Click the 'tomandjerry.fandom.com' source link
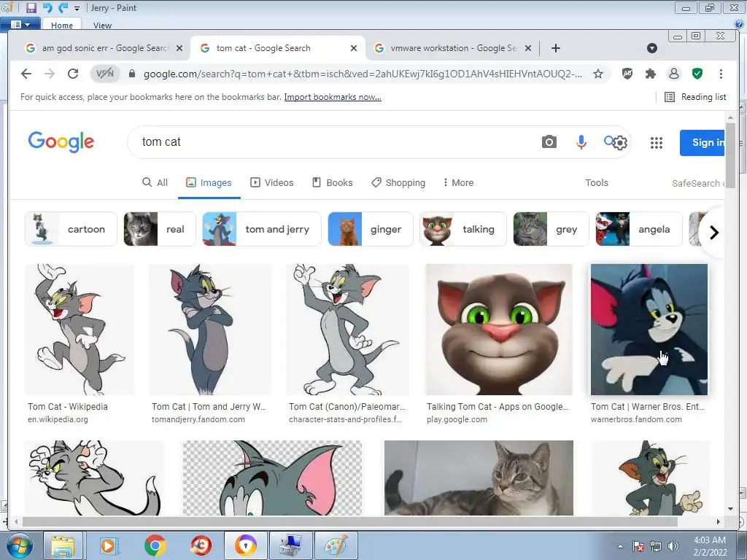Viewport: 747px width, 560px height. pyautogui.click(x=198, y=419)
